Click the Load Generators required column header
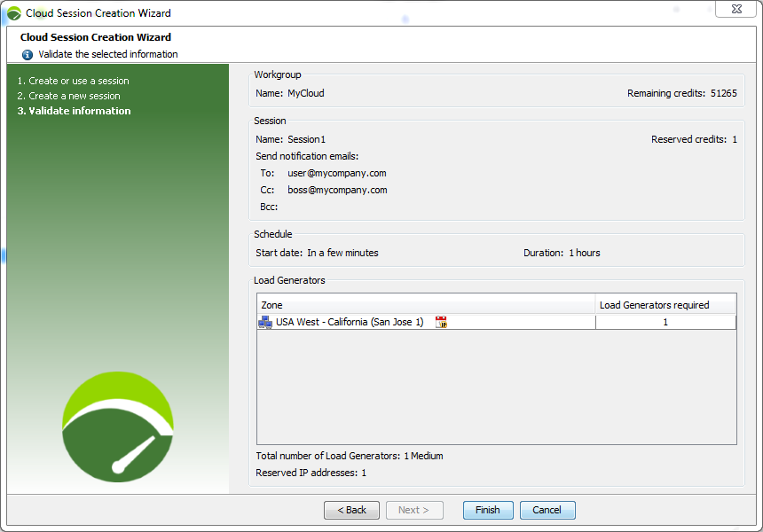Screen dimensions: 763x532 [665, 305]
